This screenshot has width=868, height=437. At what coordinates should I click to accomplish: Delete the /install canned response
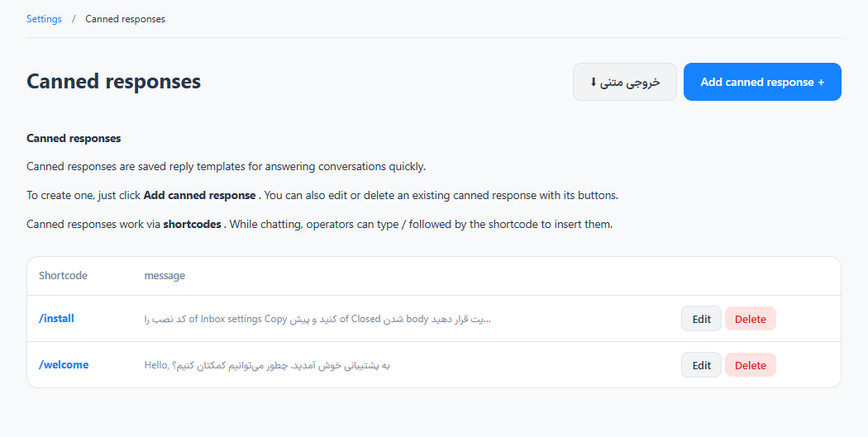pyautogui.click(x=750, y=319)
